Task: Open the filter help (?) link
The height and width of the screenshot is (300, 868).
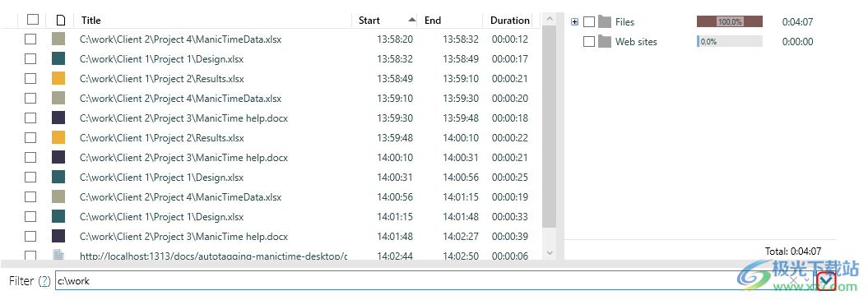Action: (44, 281)
